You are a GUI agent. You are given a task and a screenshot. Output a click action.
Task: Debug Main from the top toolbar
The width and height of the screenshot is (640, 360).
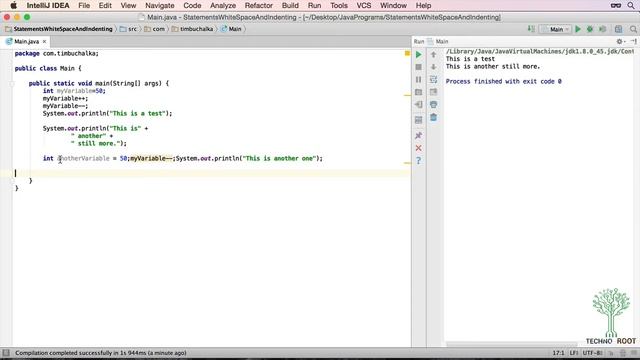590,29
